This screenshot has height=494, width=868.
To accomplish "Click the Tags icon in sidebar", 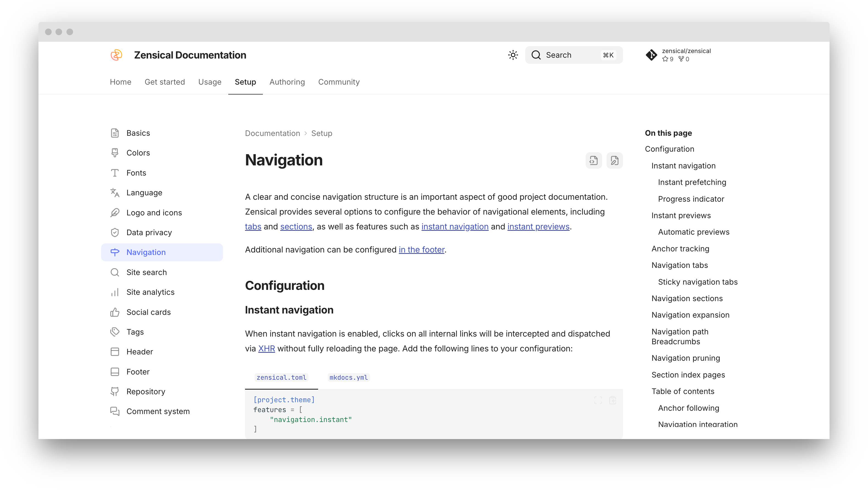I will pos(115,332).
